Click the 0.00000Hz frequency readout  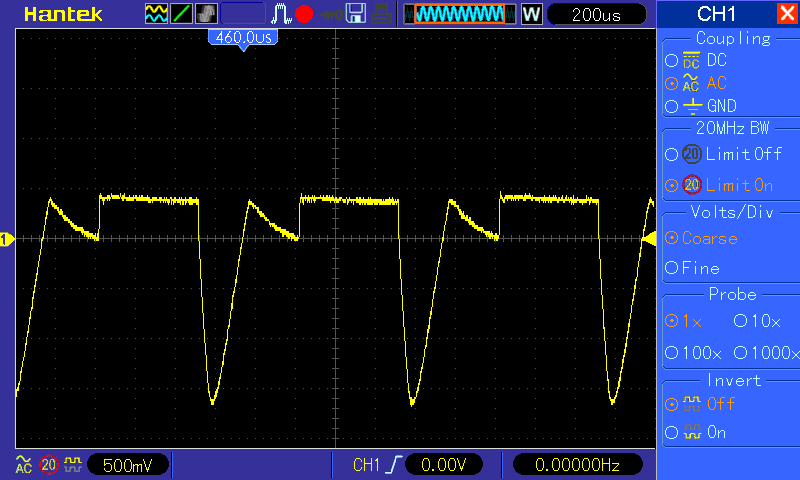click(x=577, y=465)
